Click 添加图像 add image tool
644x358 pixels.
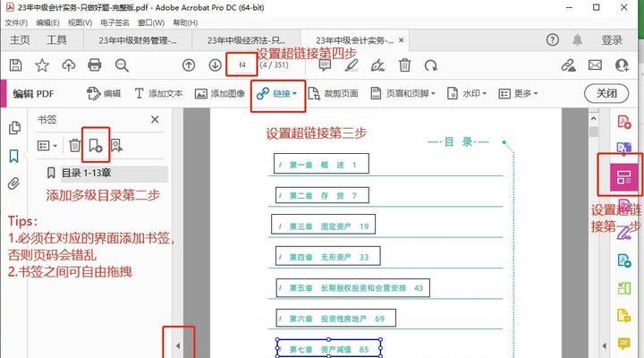220,94
